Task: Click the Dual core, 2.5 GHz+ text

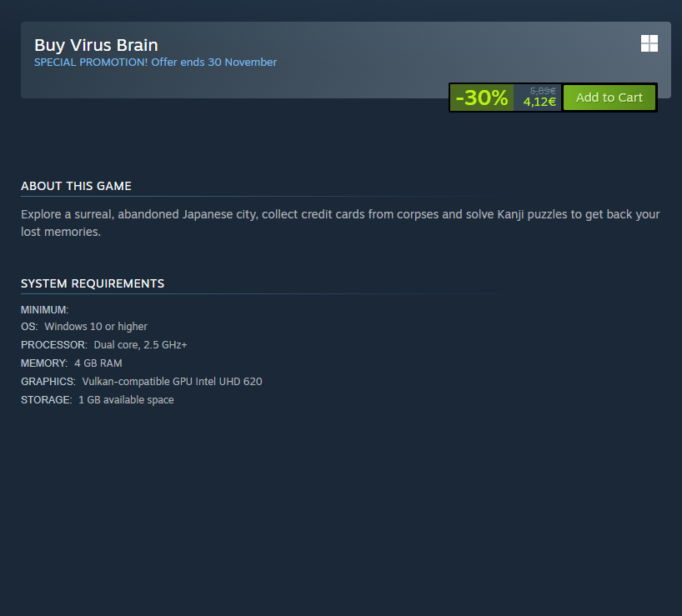Action: point(141,345)
